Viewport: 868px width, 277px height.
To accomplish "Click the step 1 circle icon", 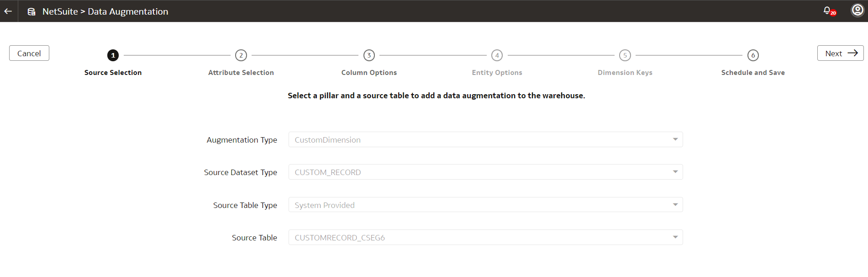I will click(113, 55).
